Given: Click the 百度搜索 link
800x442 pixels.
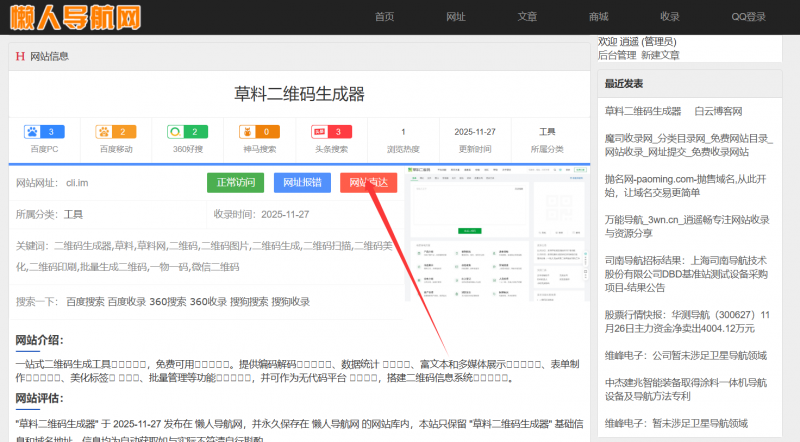Looking at the screenshot, I should pos(85,302).
